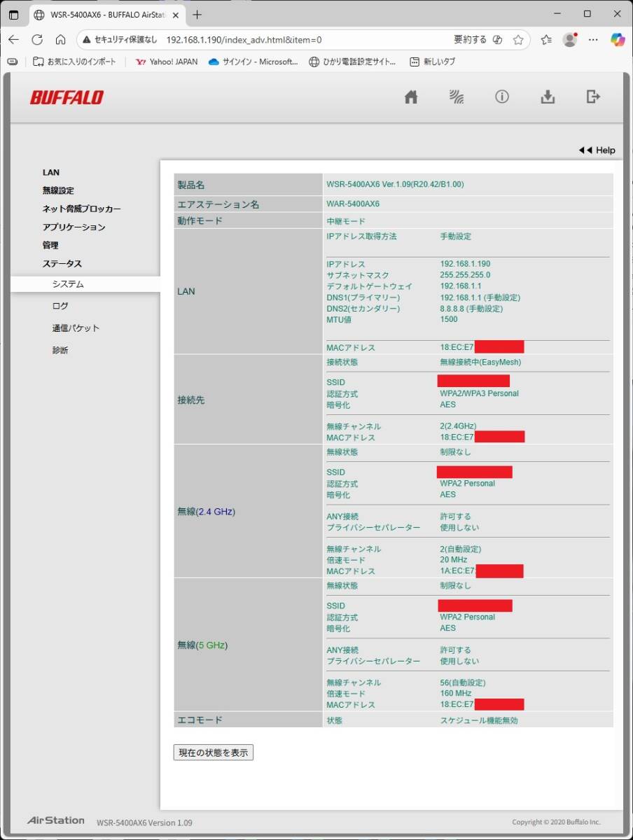
Task: Add this page to favorites via the star icon
Action: tap(518, 41)
